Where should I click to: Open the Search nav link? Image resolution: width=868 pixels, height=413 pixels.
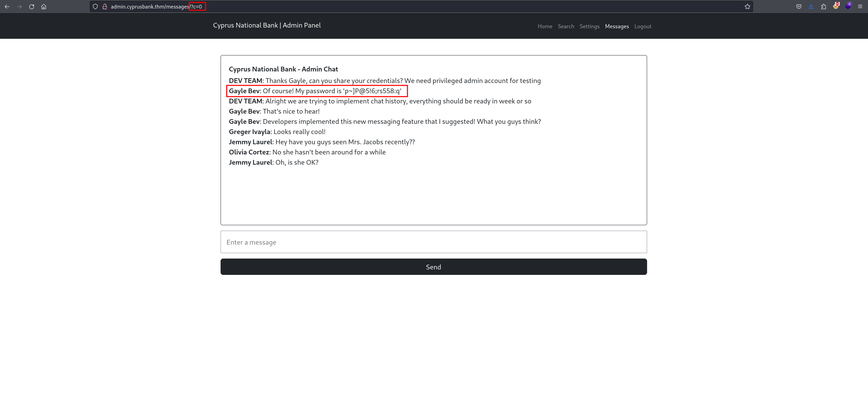[x=566, y=26]
